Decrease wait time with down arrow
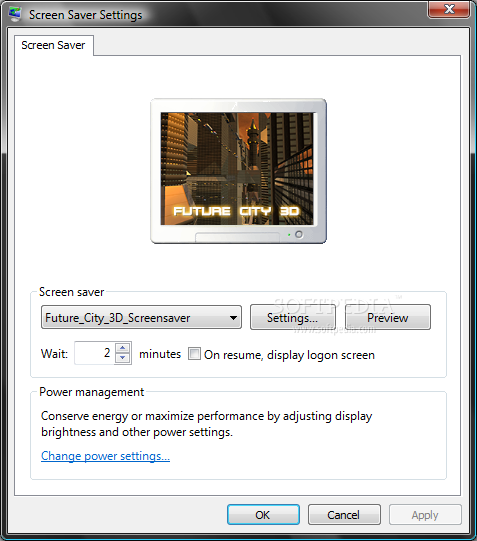The image size is (477, 541). coord(123,358)
